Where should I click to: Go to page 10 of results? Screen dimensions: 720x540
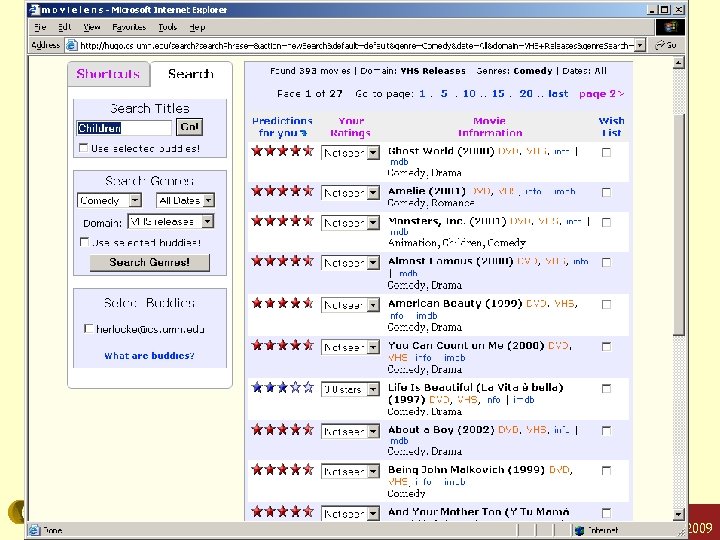click(x=469, y=94)
